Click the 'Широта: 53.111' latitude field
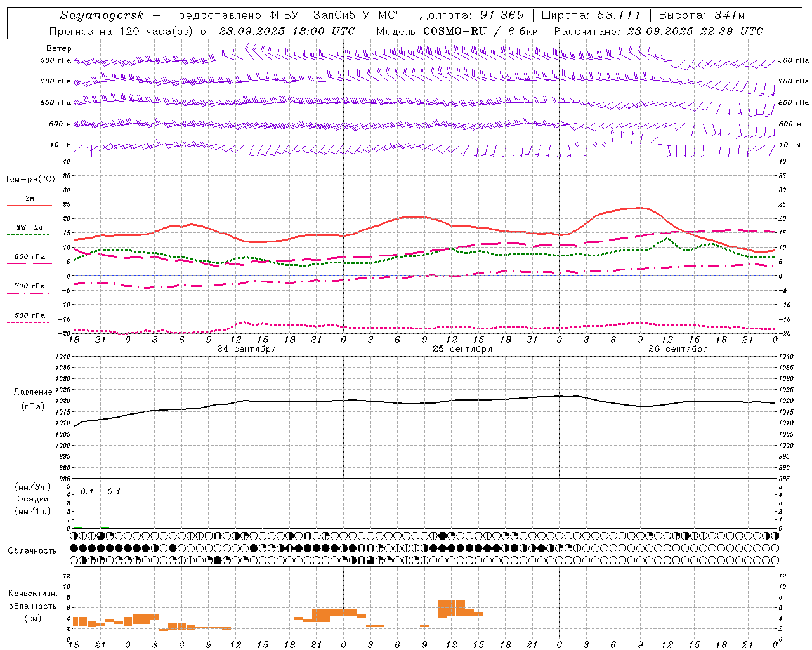Image resolution: width=812 pixels, height=650 pixels. 591,15
